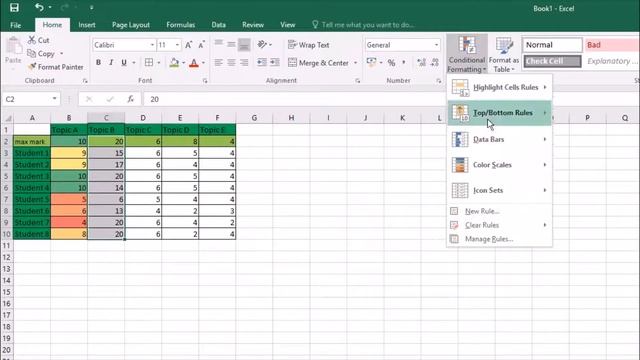Click the Insert Function fx icon
Screen dimensions: 640x360
point(131,99)
